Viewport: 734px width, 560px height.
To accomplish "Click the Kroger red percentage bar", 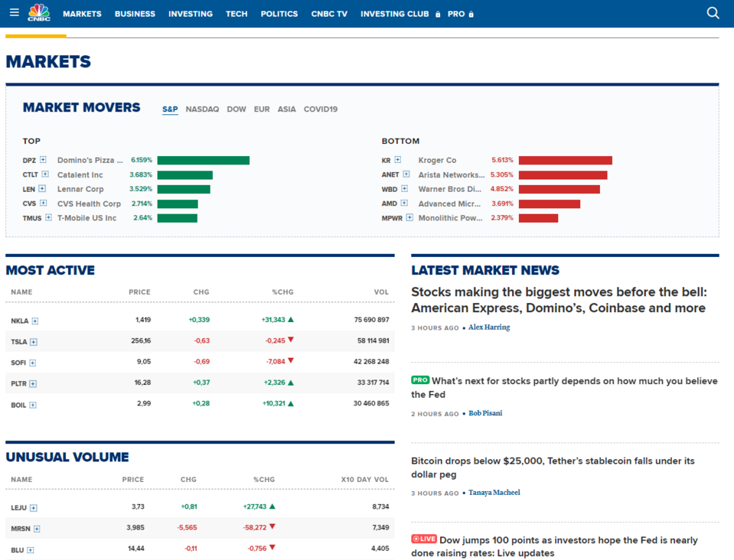I will (566, 161).
